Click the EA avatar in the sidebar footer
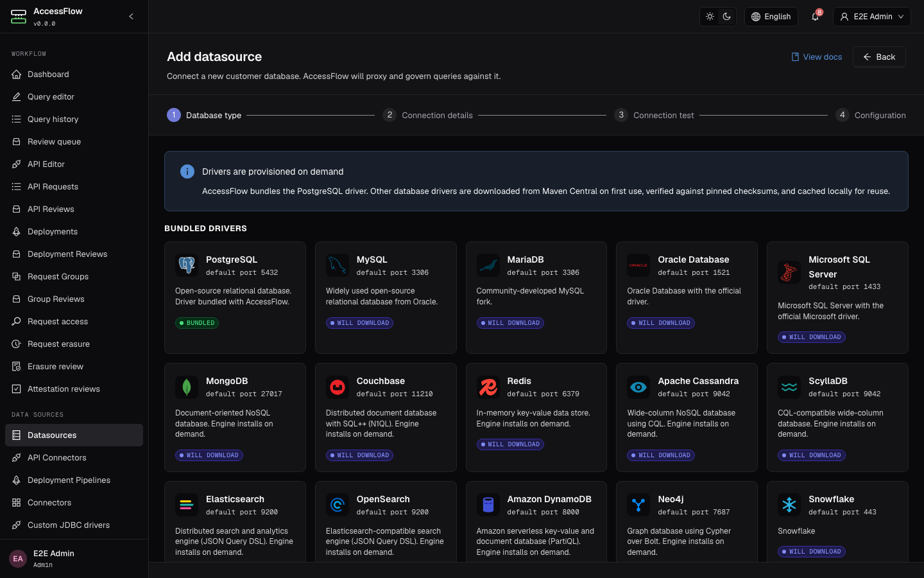 [18, 559]
